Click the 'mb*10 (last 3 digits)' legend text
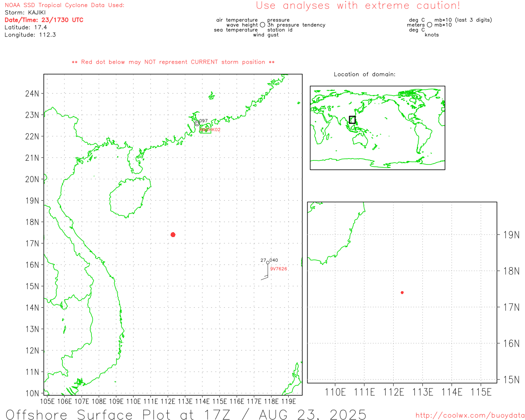This screenshot has width=525, height=420. point(463,20)
